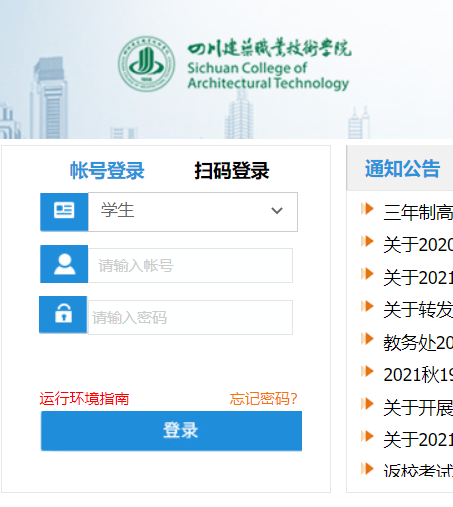Open 运行环境指南 link
453x507 pixels.
click(84, 399)
